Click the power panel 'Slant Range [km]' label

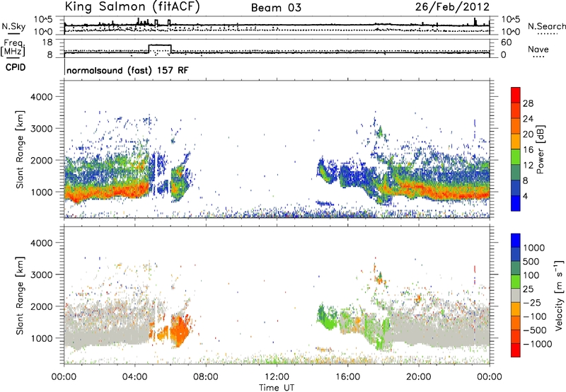[20, 149]
